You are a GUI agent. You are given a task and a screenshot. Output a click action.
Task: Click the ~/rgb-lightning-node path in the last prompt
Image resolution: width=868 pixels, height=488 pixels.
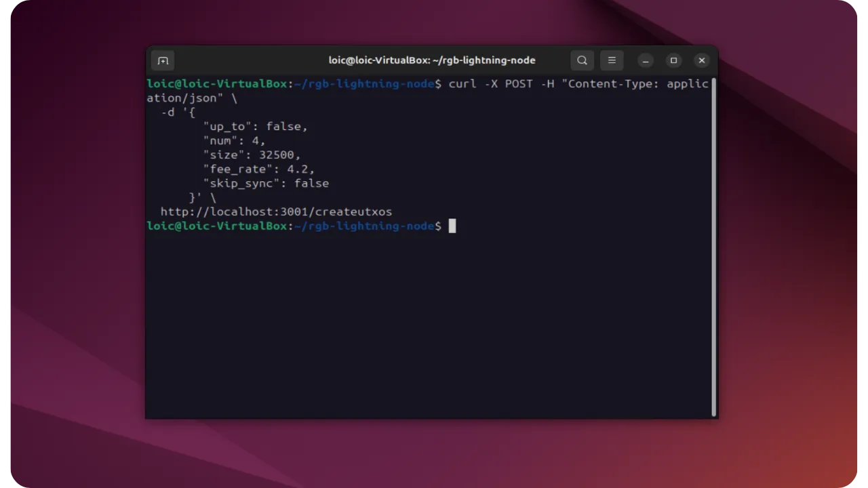pos(363,226)
